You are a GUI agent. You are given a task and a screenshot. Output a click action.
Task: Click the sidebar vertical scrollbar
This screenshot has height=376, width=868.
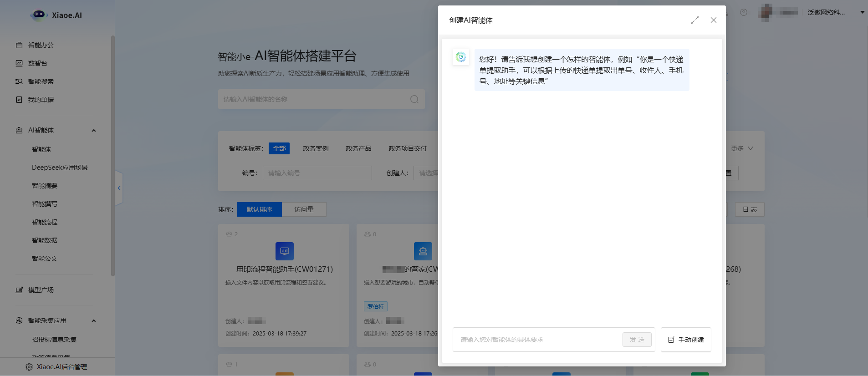click(x=113, y=156)
